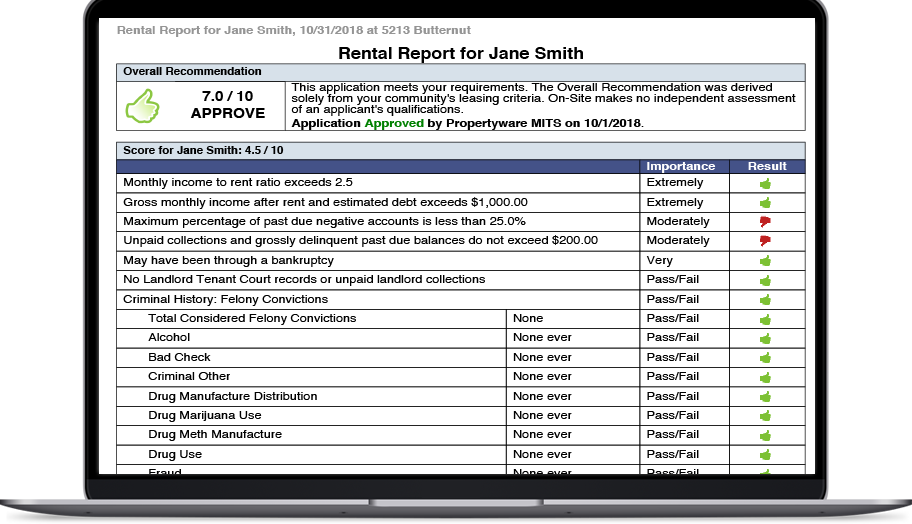
Task: Click 'Extremely' importance in Gross monthly income row
Action: coord(675,202)
